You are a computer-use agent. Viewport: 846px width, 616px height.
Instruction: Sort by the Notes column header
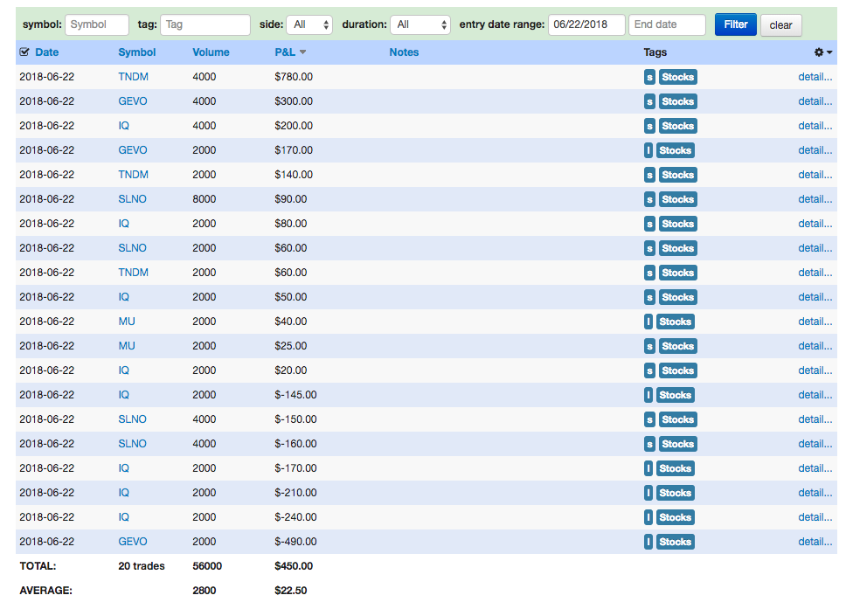[x=404, y=52]
